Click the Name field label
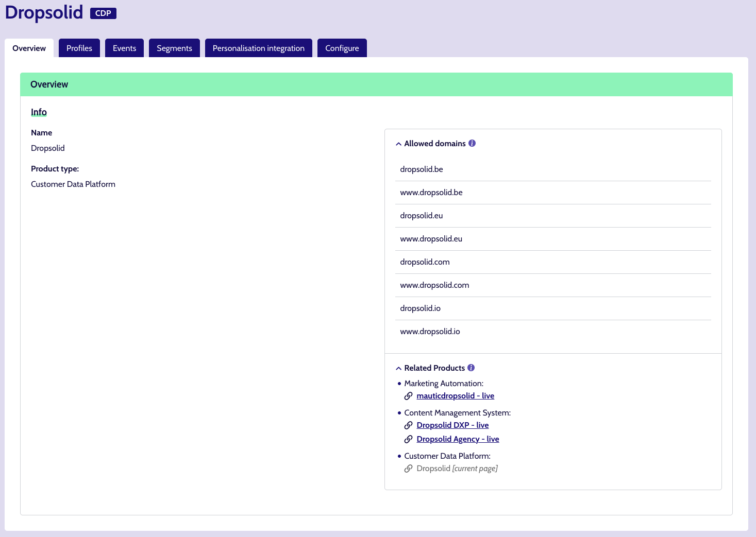This screenshot has width=756, height=537. point(41,133)
